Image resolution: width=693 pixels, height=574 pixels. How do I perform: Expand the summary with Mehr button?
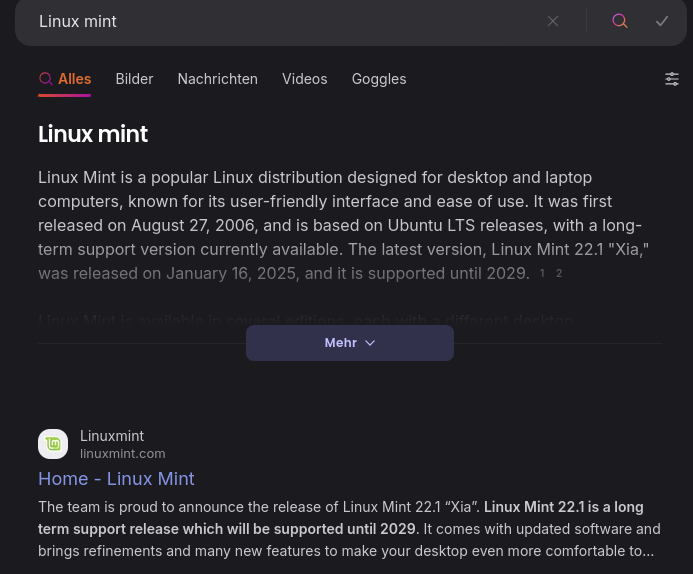(x=349, y=342)
